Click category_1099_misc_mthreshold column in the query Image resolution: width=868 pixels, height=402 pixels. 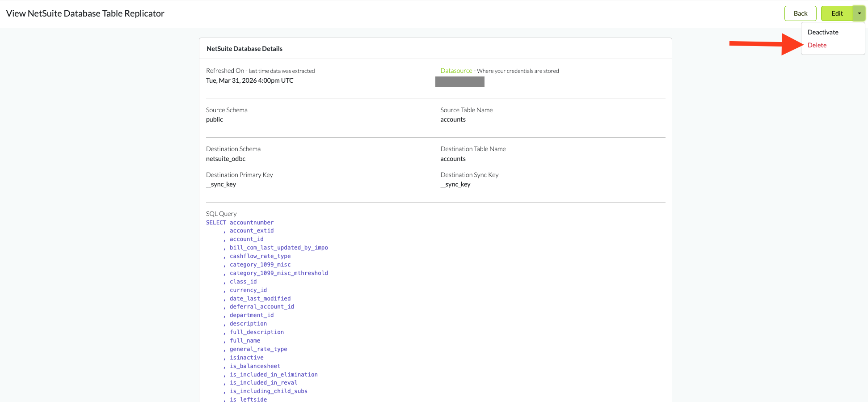pyautogui.click(x=278, y=273)
